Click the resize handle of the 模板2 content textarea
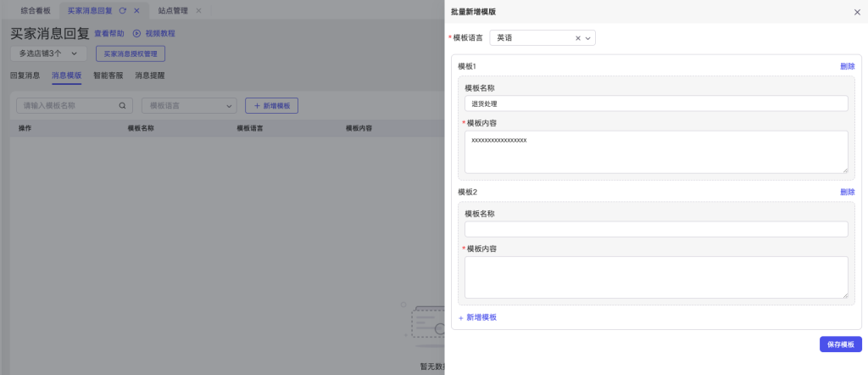This screenshot has height=375, width=868. tap(844, 295)
